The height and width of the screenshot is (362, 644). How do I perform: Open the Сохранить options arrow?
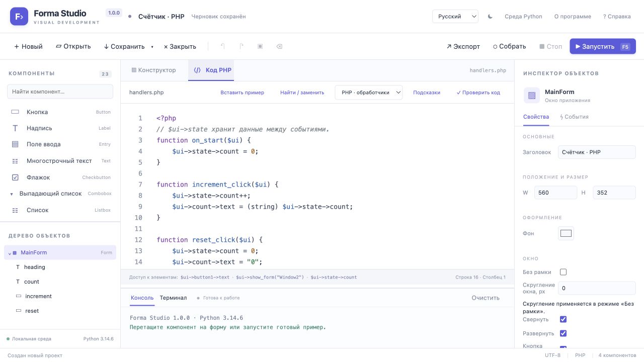coord(152,47)
